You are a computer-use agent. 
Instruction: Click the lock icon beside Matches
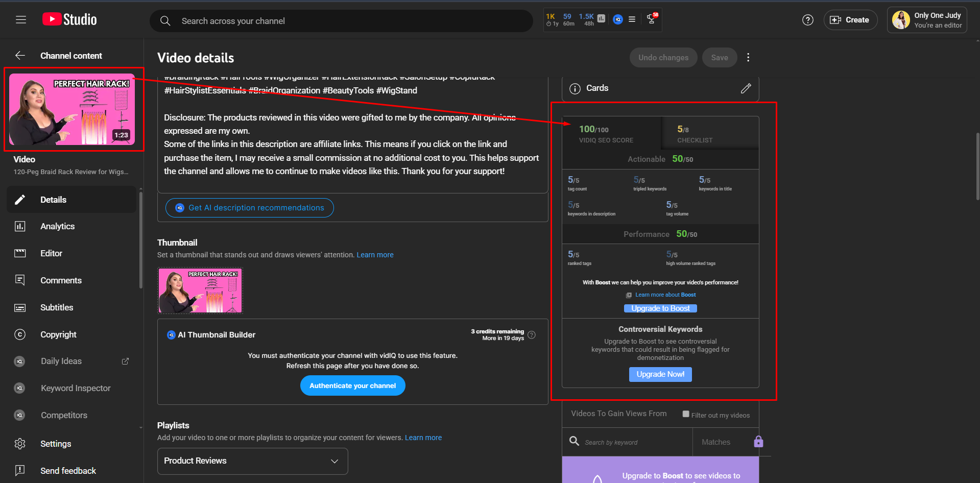coord(758,442)
